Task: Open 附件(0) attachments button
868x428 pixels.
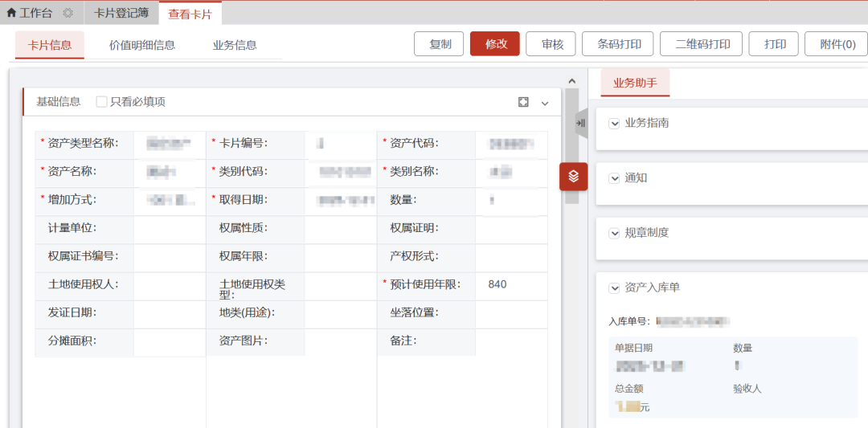Action: point(837,44)
